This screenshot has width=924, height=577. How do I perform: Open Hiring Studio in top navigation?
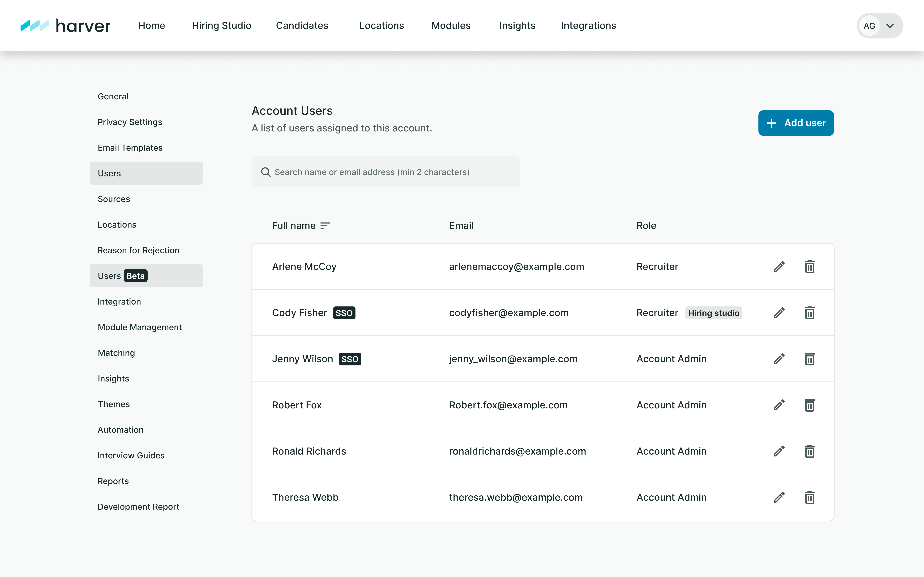pyautogui.click(x=221, y=26)
